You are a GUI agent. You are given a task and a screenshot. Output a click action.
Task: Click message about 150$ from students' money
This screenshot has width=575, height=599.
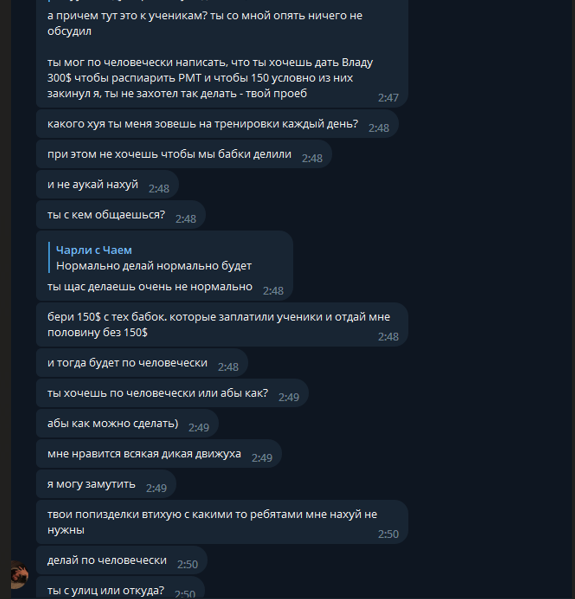[222, 325]
